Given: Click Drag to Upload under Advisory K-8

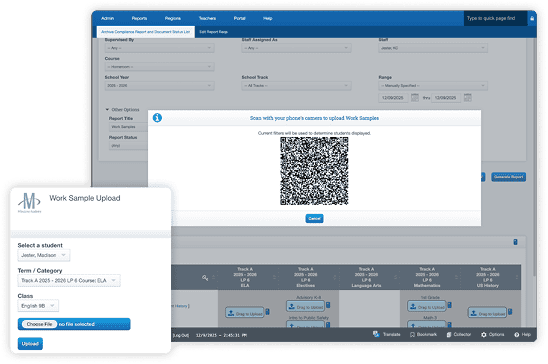Looking at the screenshot, I should 305,307.
